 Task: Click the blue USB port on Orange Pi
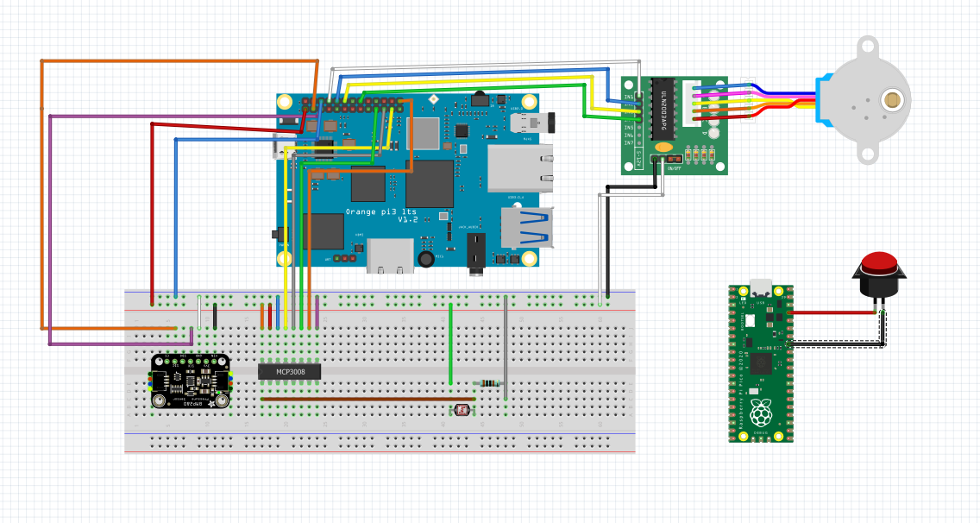(x=527, y=228)
